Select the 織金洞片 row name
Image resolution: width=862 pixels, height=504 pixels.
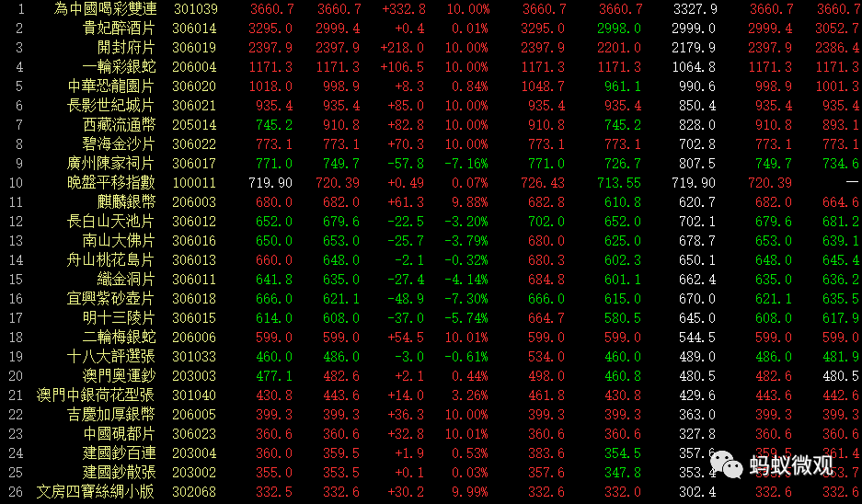click(x=126, y=280)
